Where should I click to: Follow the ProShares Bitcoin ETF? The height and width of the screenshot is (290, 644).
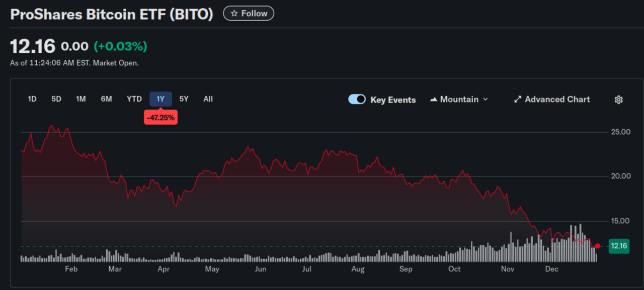coord(249,14)
